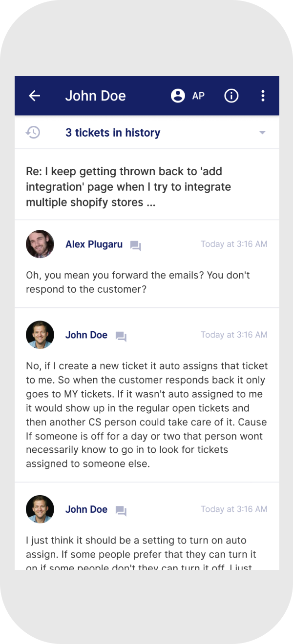The height and width of the screenshot is (644, 293).
Task: Select the auto assigns ticket message text
Action: tap(147, 415)
